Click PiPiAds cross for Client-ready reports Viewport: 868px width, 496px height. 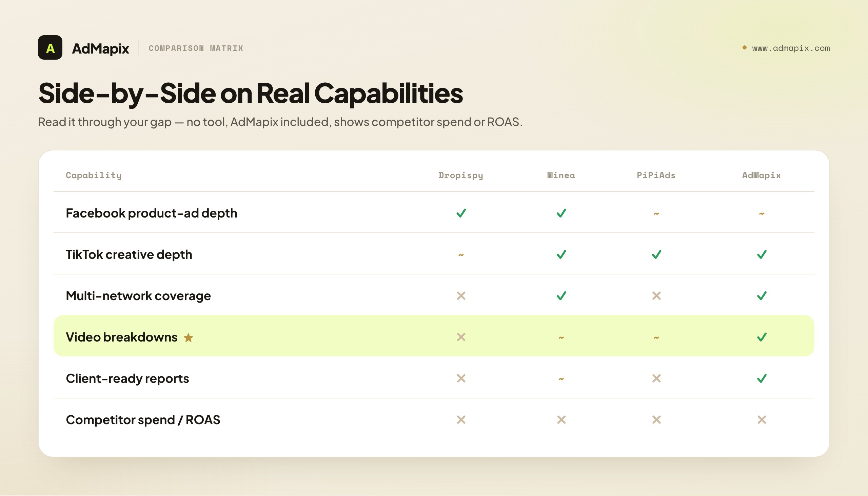[x=656, y=378]
